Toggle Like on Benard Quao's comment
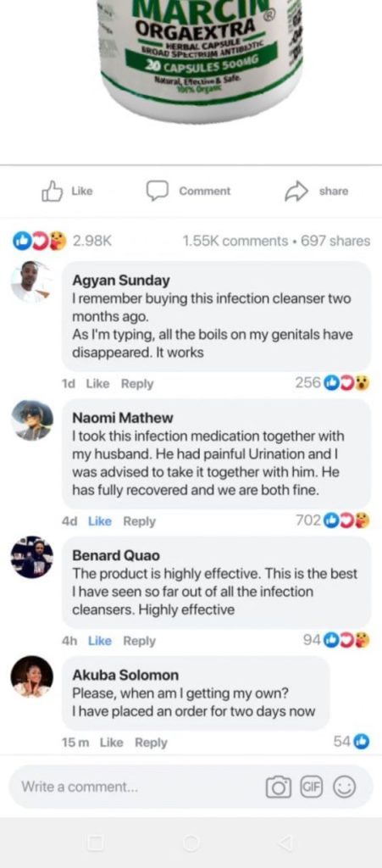This screenshot has width=382, height=868. [99, 641]
